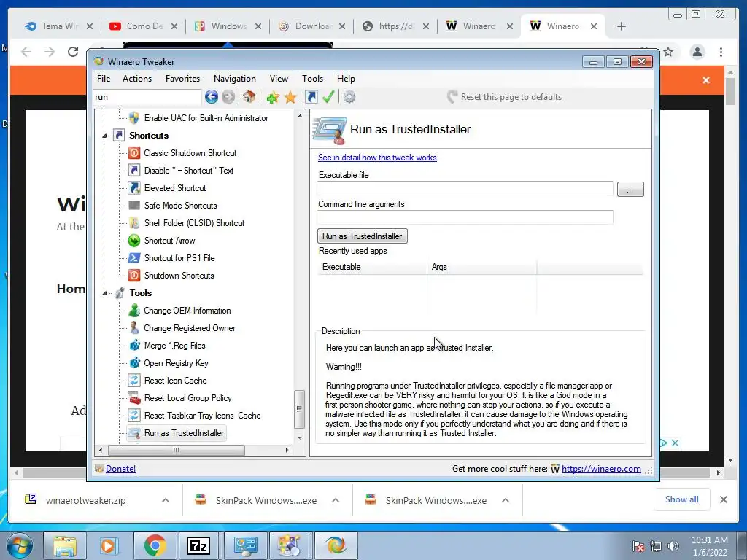The image size is (747, 560).
Task: Click the shortcut export icon in toolbar
Action: (x=311, y=97)
